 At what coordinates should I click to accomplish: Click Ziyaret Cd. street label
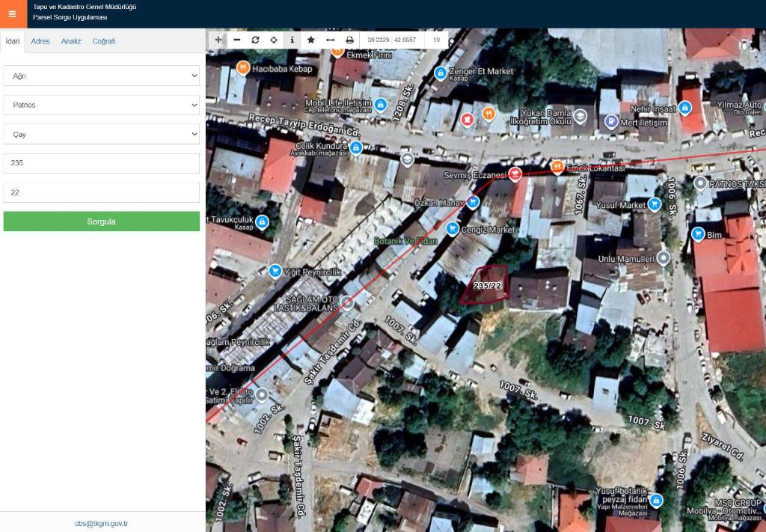[723, 447]
